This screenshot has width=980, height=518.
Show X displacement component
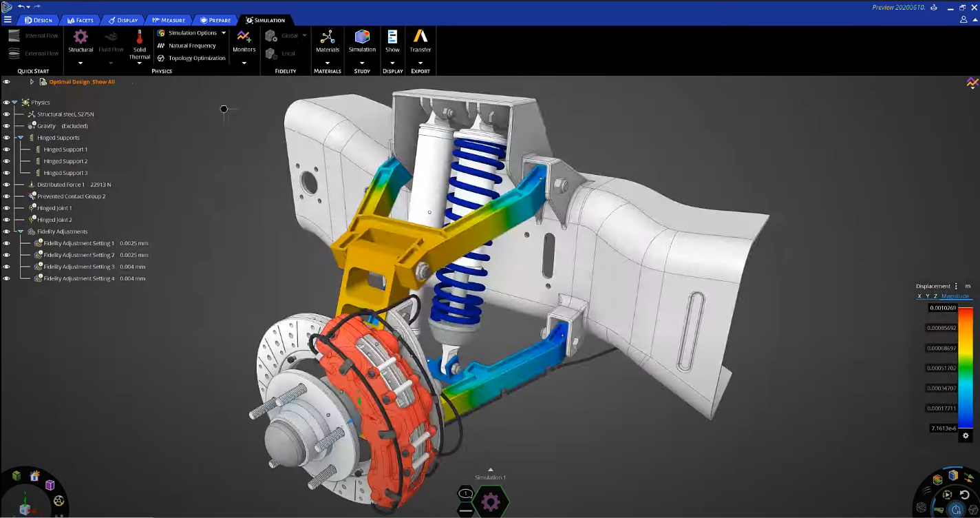[919, 296]
